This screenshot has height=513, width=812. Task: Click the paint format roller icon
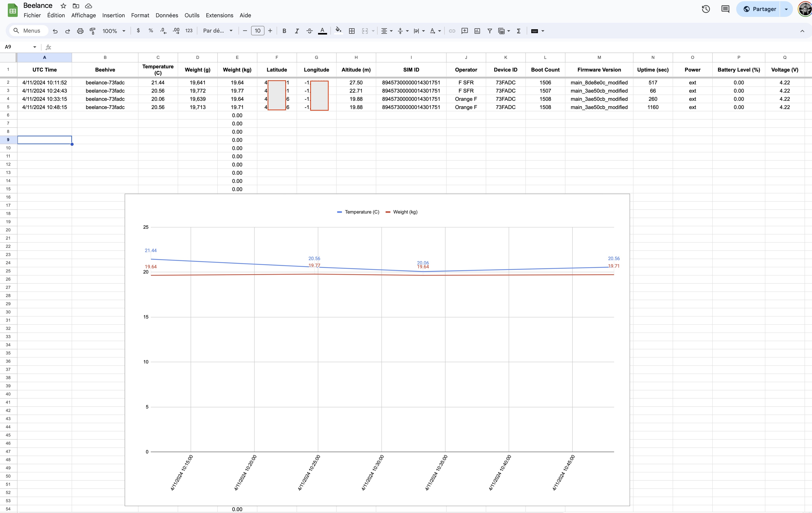coord(92,31)
